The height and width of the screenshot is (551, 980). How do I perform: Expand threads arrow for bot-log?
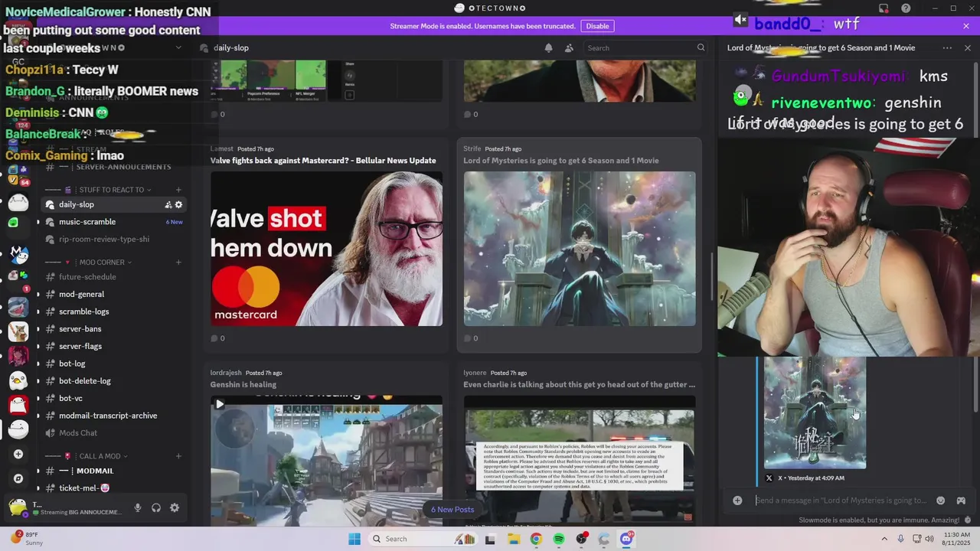tap(38, 364)
